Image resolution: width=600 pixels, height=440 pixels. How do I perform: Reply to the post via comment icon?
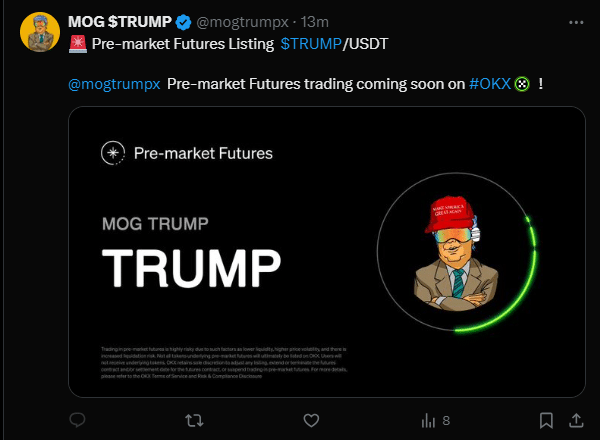click(77, 420)
